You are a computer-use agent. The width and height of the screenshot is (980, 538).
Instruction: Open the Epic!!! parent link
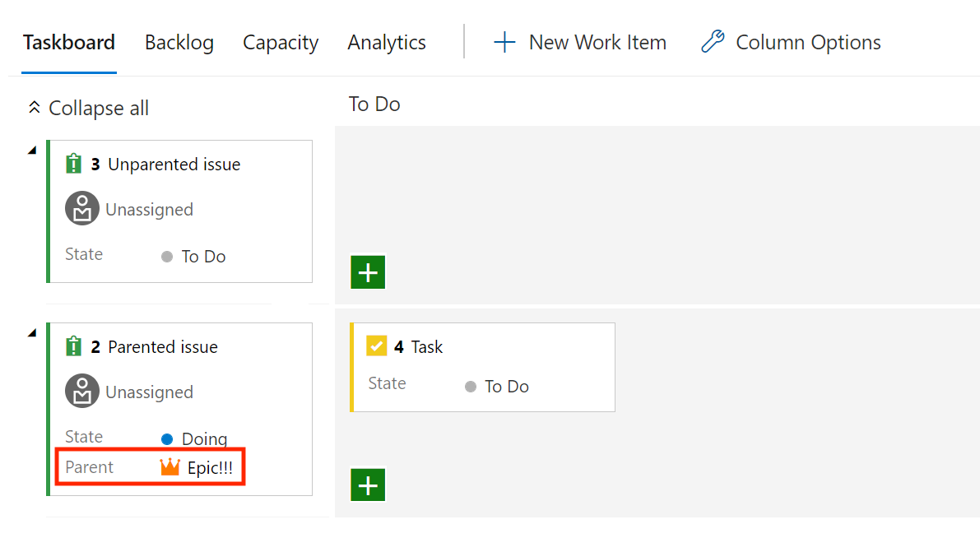click(210, 468)
